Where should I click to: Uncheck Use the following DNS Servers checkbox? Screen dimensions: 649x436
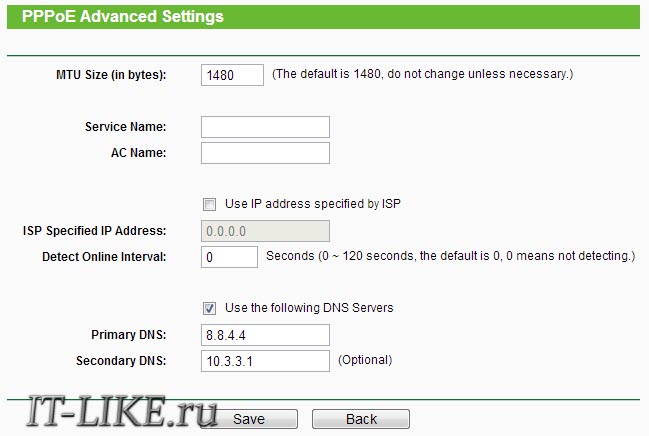click(x=209, y=308)
